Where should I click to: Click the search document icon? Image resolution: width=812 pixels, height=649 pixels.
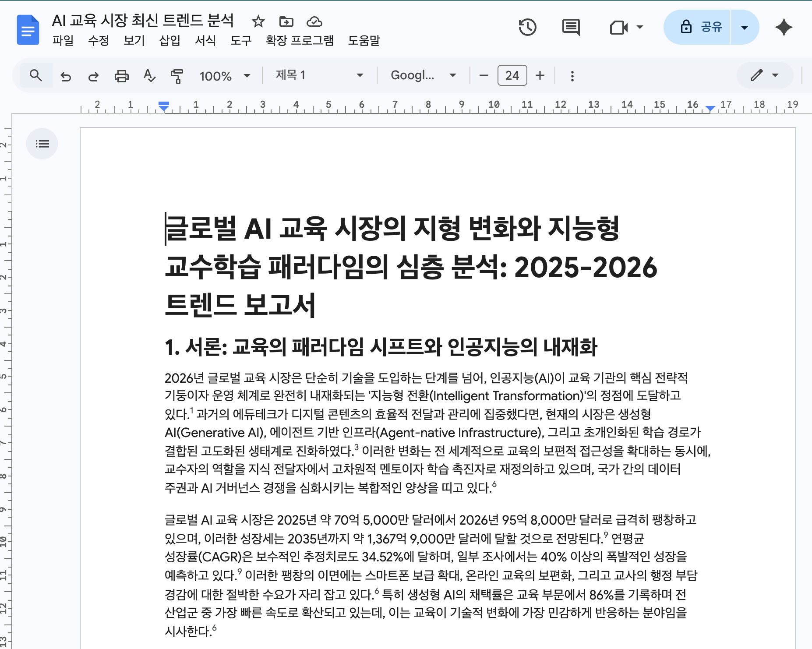36,75
